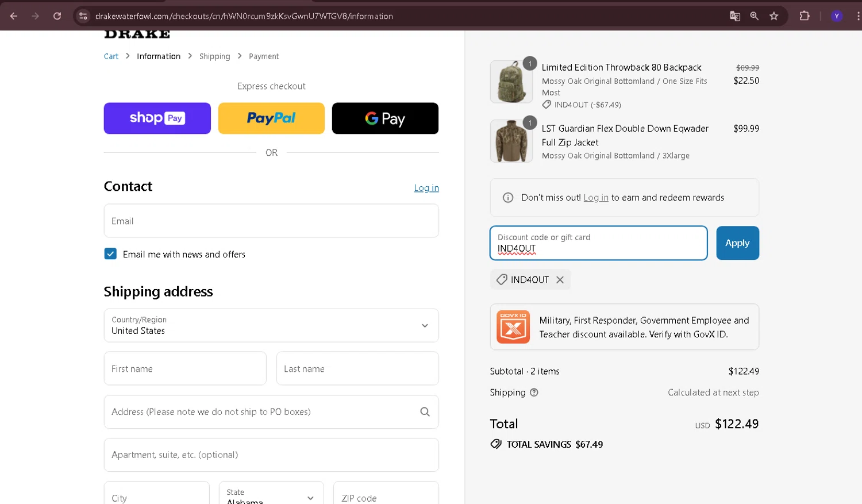Viewport: 862px width, 504px height.
Task: Click the Log in link beside Contact
Action: [x=426, y=188]
